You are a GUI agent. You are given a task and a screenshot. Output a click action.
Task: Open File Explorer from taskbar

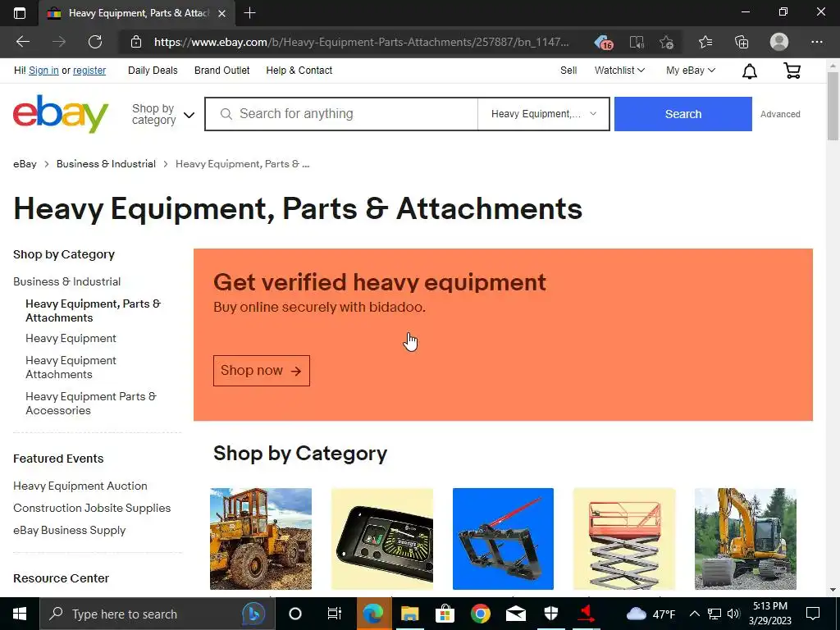(409, 614)
